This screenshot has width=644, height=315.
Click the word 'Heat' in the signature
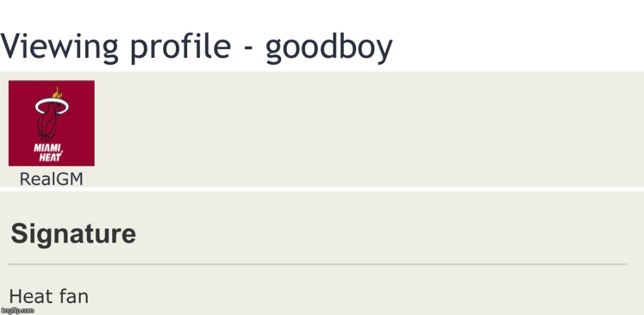point(31,296)
